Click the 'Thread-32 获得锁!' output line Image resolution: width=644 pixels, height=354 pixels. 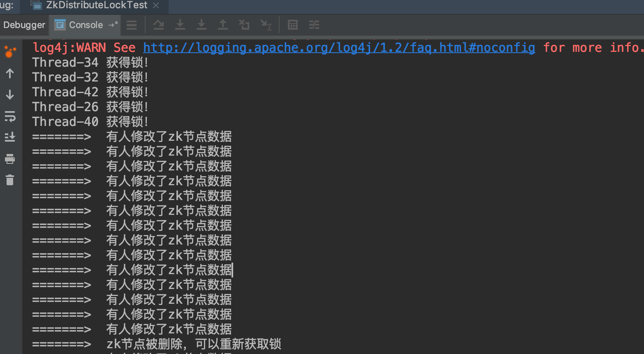[90, 77]
